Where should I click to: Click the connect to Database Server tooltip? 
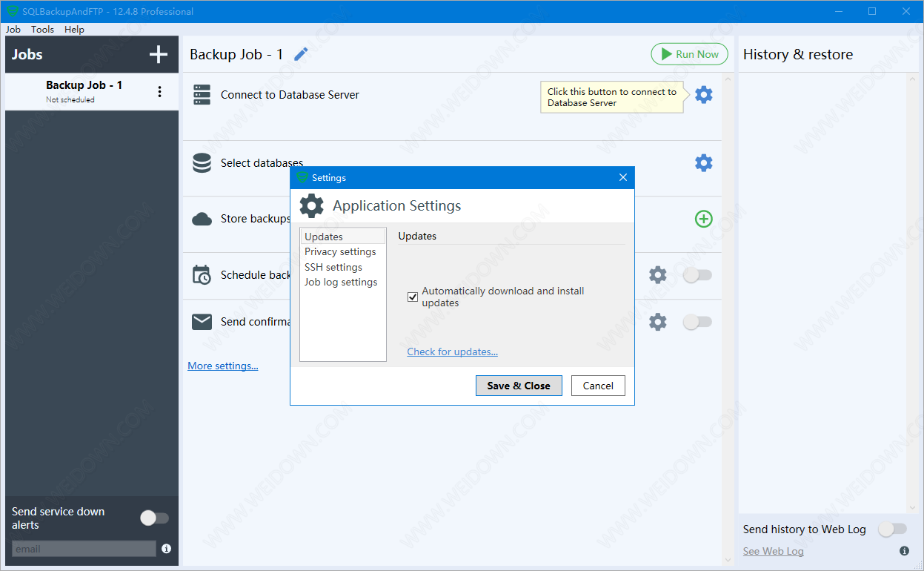612,97
